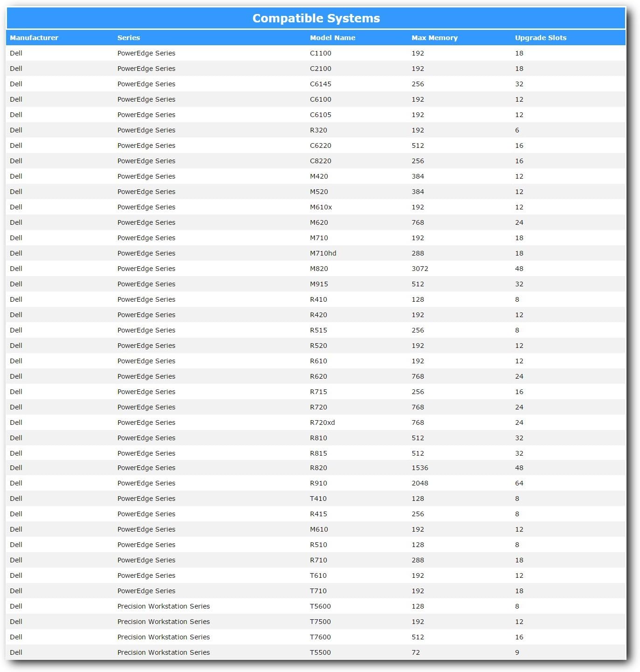Select model name R820
Image resolution: width=640 pixels, height=672 pixels.
point(318,468)
